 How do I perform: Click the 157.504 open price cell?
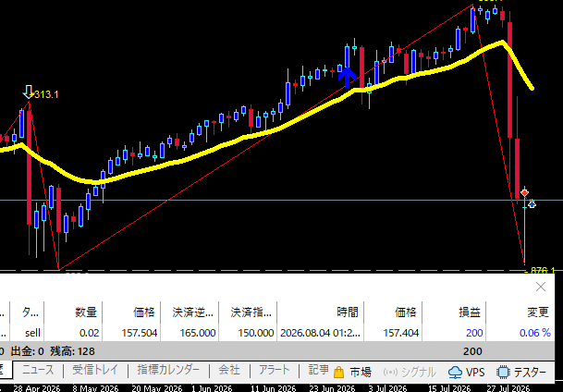click(132, 333)
